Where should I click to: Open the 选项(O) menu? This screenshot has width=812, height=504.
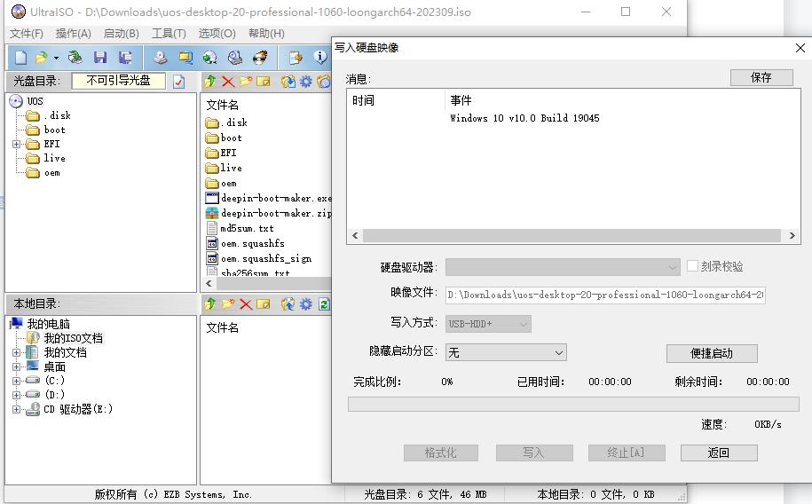click(x=217, y=34)
